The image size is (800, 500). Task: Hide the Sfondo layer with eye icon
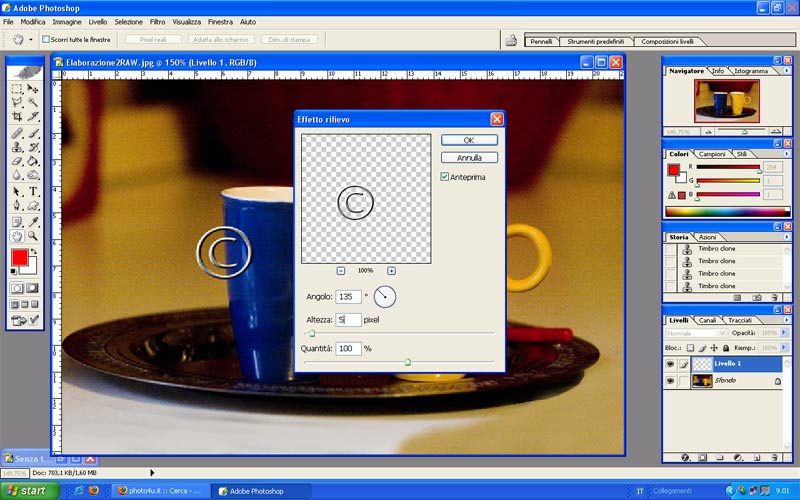click(x=670, y=381)
